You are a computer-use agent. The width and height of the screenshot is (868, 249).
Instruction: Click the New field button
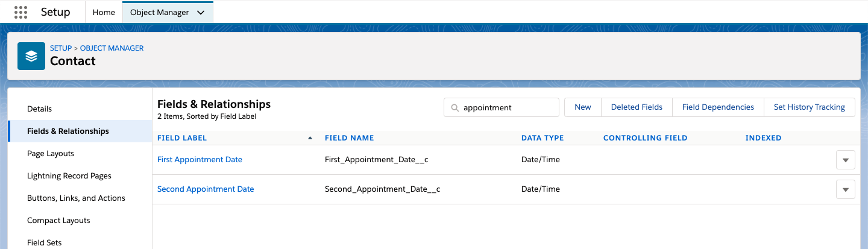tap(583, 107)
